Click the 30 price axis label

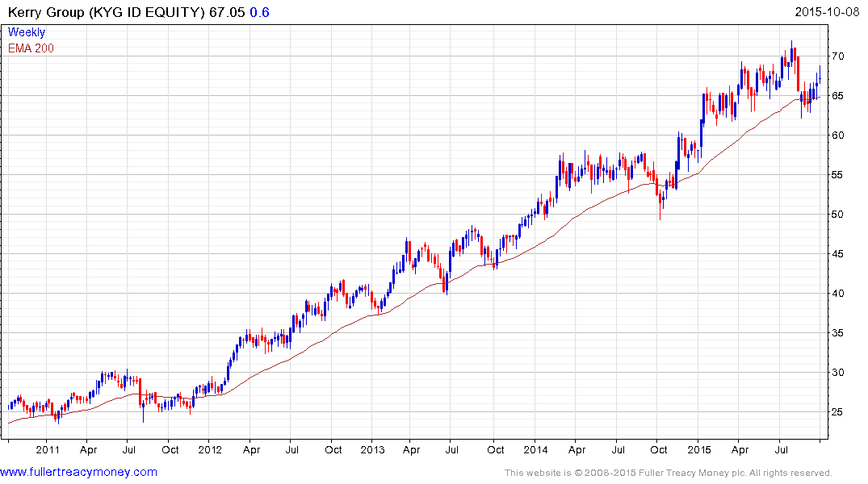point(837,373)
